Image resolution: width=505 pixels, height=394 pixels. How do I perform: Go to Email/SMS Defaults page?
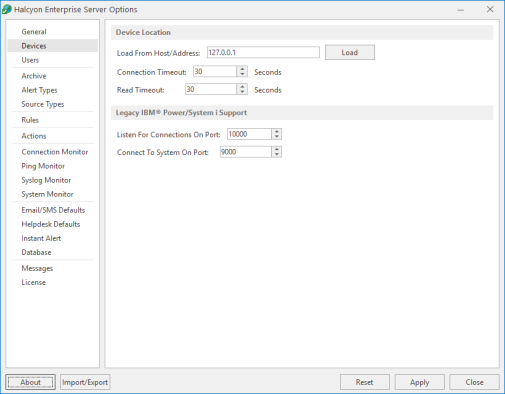[53, 210]
